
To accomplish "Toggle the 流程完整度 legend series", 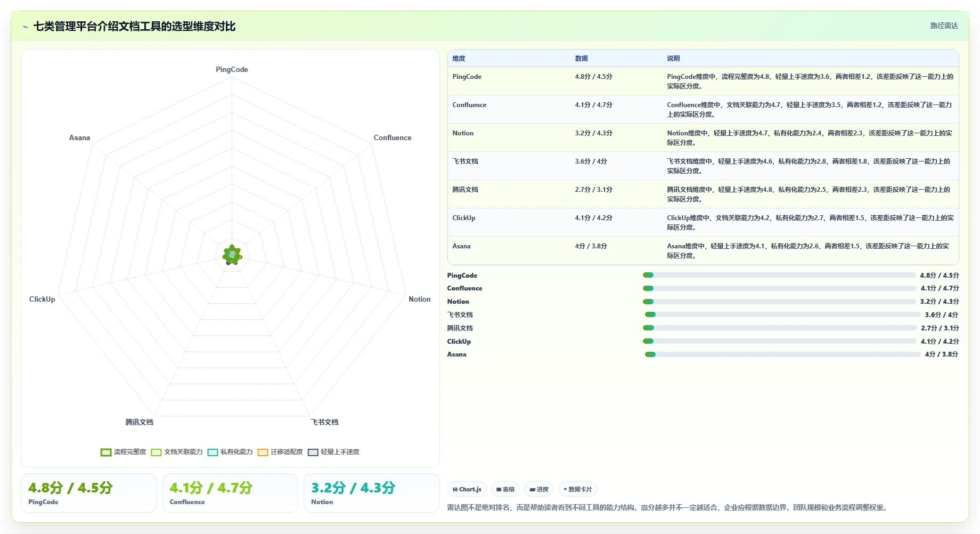I will coord(123,452).
